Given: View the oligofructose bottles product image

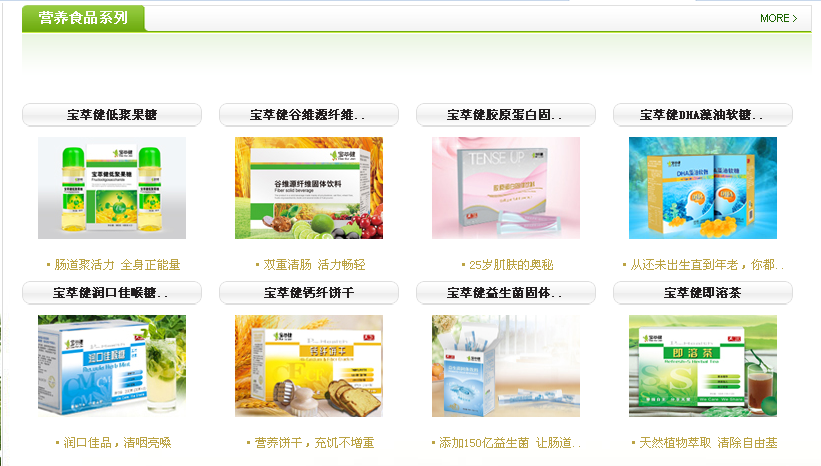Looking at the screenshot, I should [112, 188].
